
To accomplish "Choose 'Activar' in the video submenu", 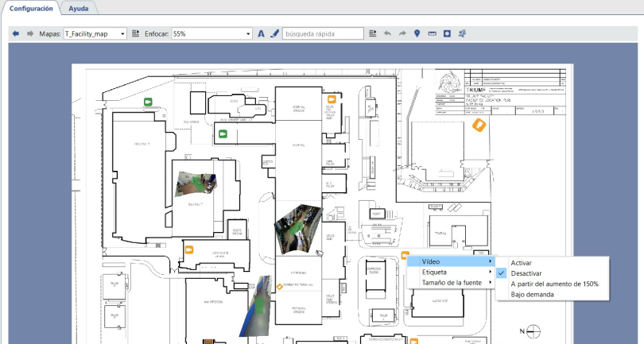I will (522, 262).
